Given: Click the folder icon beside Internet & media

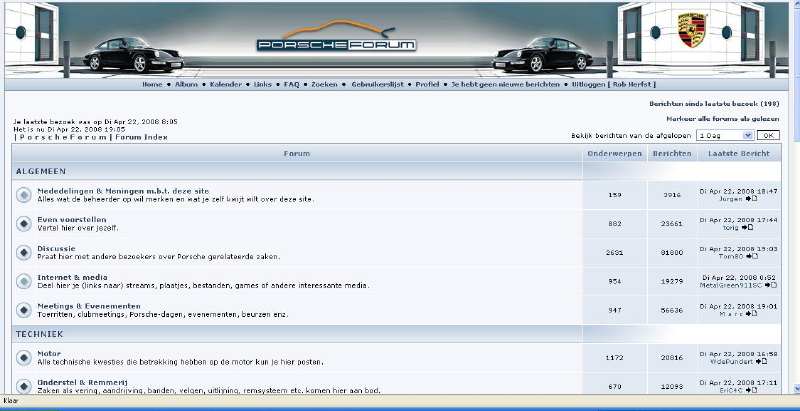Looking at the screenshot, I should pyautogui.click(x=23, y=281).
